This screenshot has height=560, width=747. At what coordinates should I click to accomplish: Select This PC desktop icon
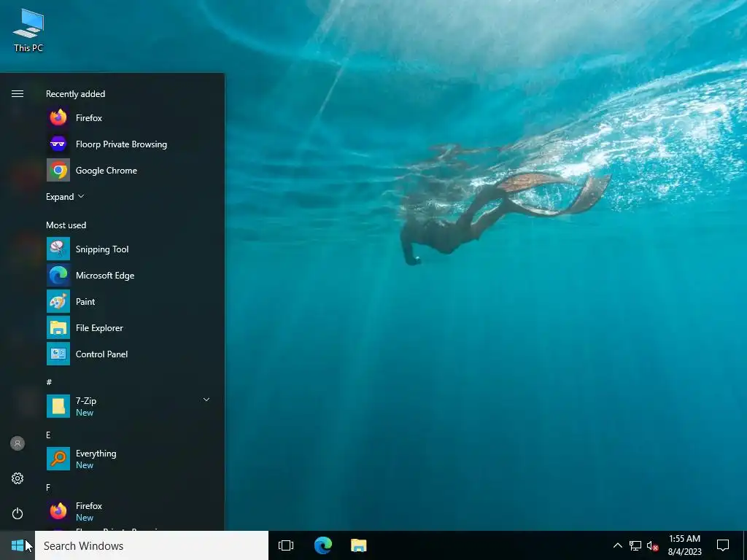28,29
